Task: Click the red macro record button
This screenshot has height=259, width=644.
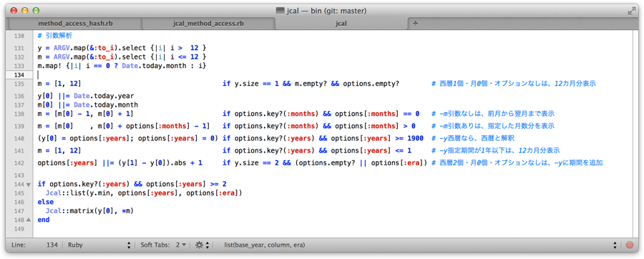Action: (x=630, y=245)
